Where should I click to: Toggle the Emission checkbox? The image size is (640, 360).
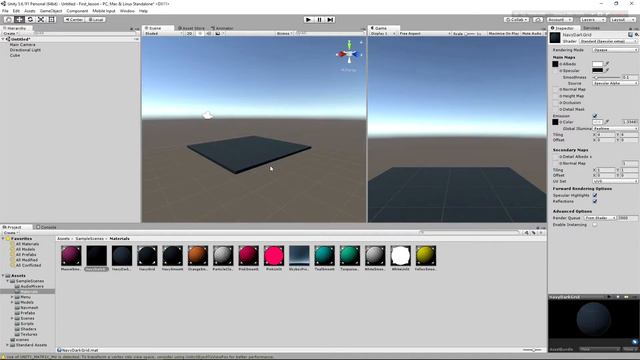(595, 116)
